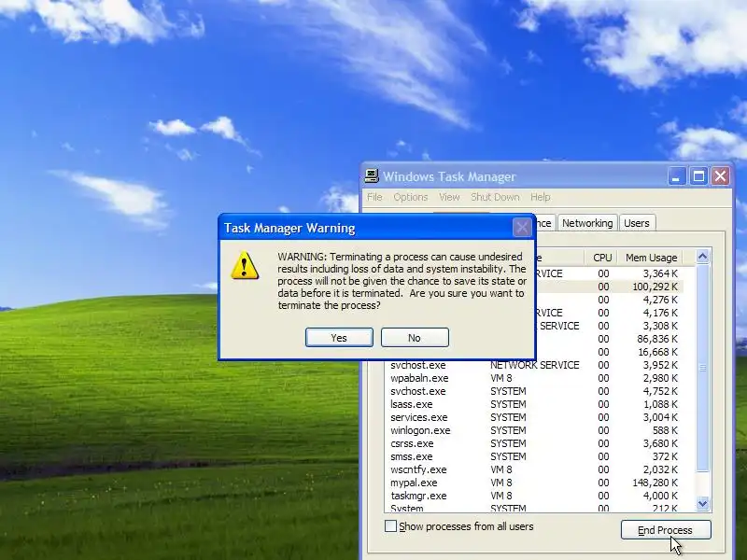Select the wscntfy.exe process row
747x560 pixels.
534,469
